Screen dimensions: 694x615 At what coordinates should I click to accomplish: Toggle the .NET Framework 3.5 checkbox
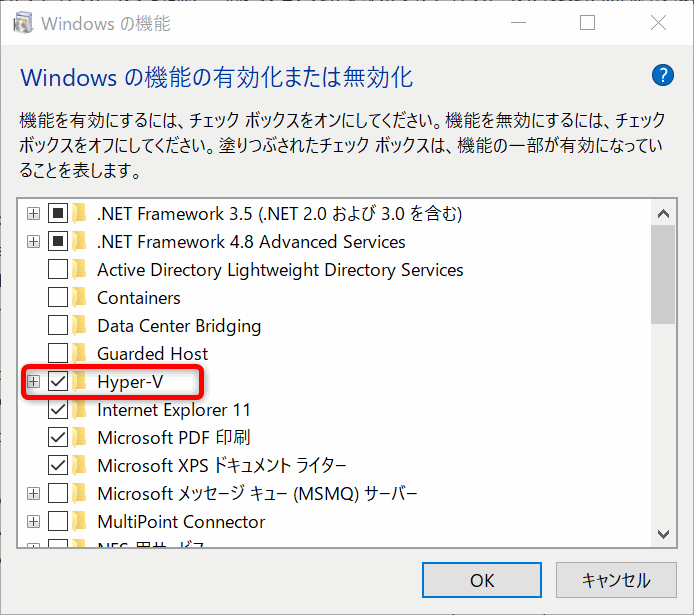point(58,214)
